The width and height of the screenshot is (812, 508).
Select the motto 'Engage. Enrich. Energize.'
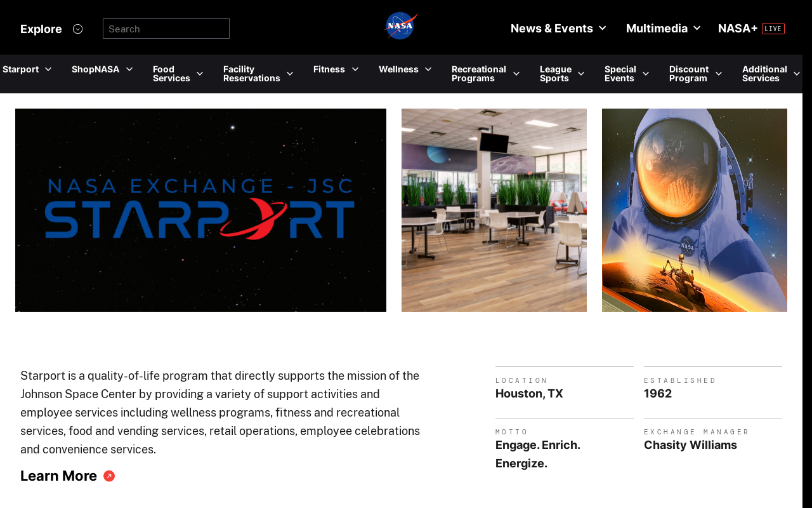(x=538, y=454)
